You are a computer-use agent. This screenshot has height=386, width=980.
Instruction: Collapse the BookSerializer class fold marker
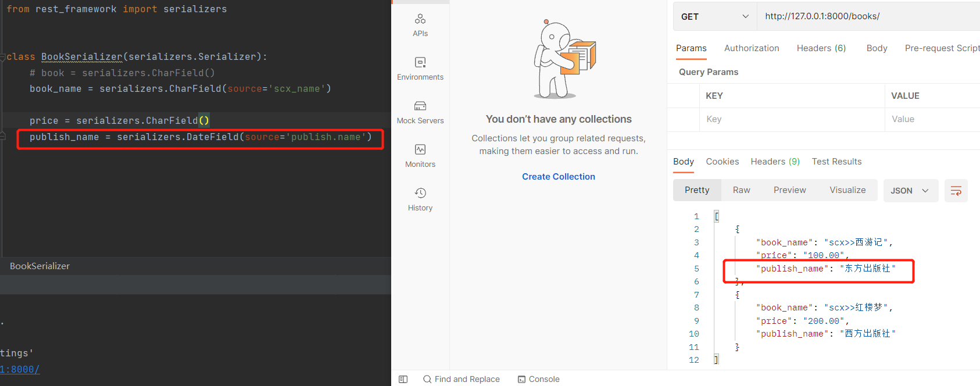pyautogui.click(x=3, y=57)
